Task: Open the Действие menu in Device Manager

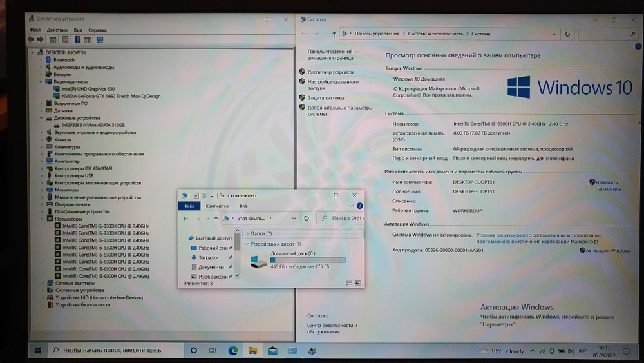Action: 57,30
